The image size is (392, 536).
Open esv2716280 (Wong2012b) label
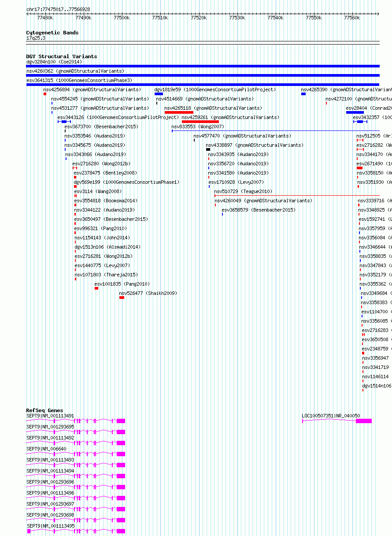[x=102, y=164]
